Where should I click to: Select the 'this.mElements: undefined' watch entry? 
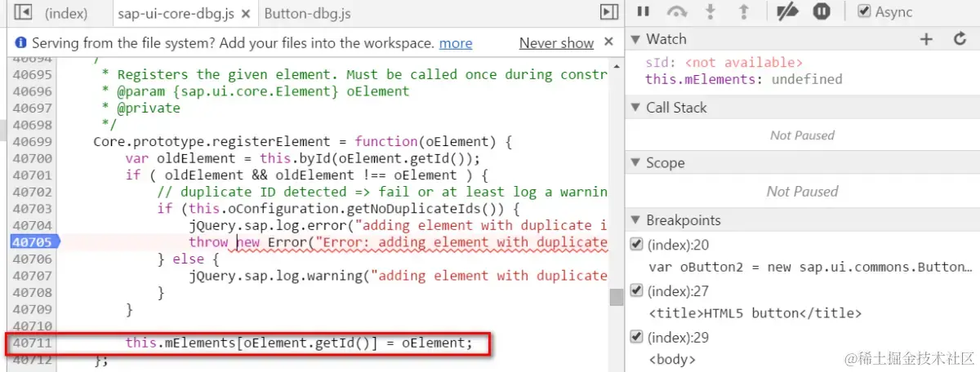[743, 79]
